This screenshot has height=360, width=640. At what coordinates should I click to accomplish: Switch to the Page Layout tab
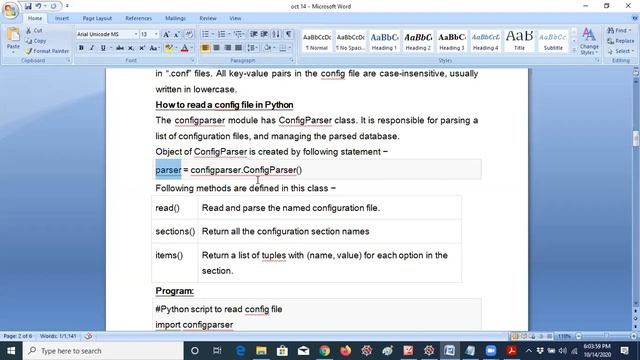[97, 18]
